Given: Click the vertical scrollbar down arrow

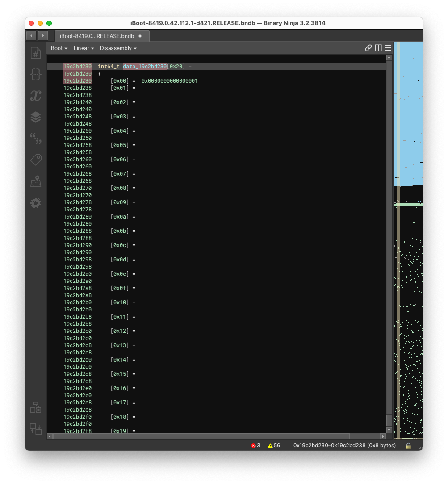Looking at the screenshot, I should point(389,430).
